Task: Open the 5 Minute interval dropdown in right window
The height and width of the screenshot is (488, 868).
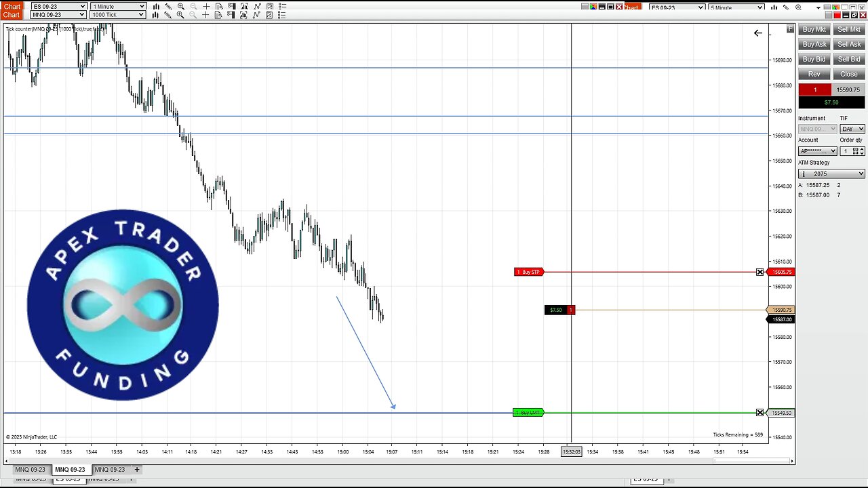Action: pos(736,7)
